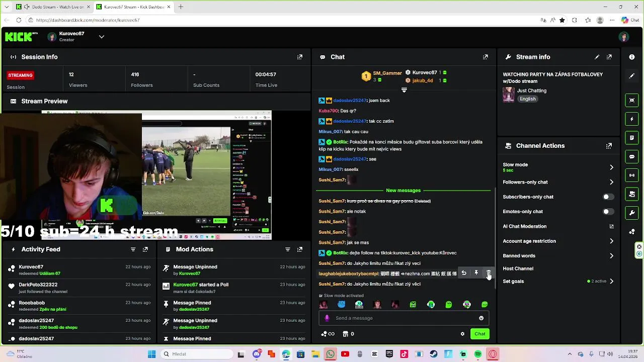Screen dimensions: 644x362
Task: Open the Mod Actions filter
Action: coord(288,249)
